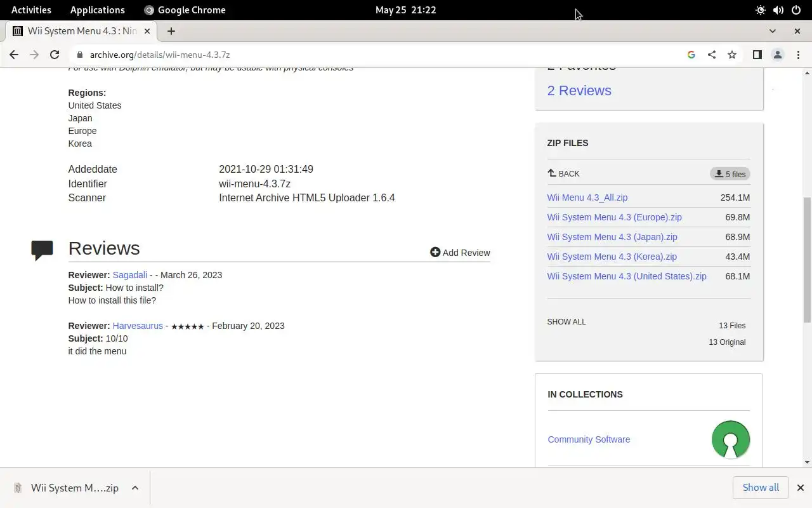812x508 pixels.
Task: Open the Activities overview
Action: 31,10
